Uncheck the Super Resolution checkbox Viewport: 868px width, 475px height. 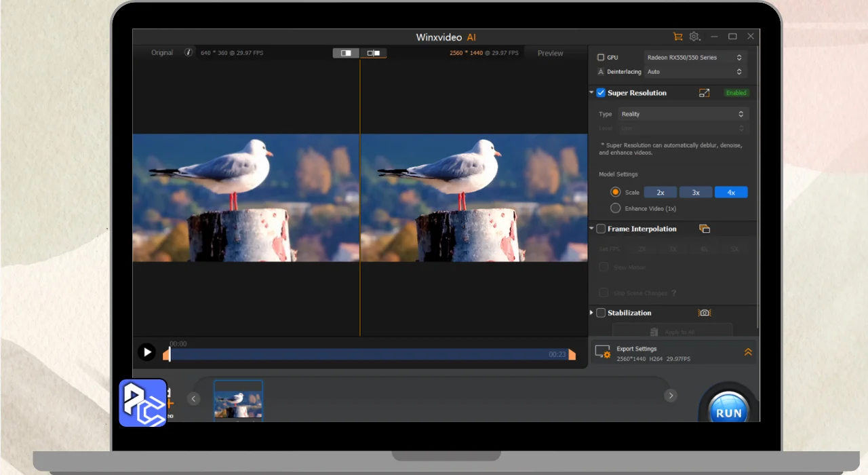(x=601, y=93)
